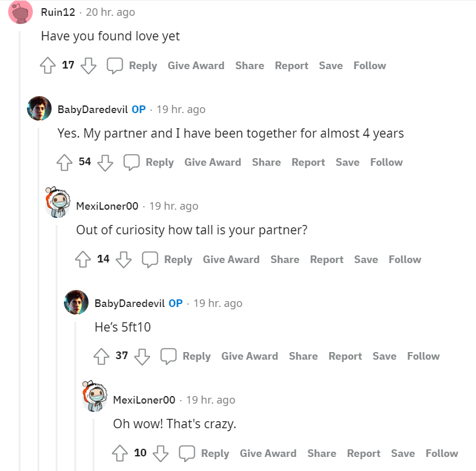Click the speech bubble reply icon under Ruin12's comment

pos(115,66)
